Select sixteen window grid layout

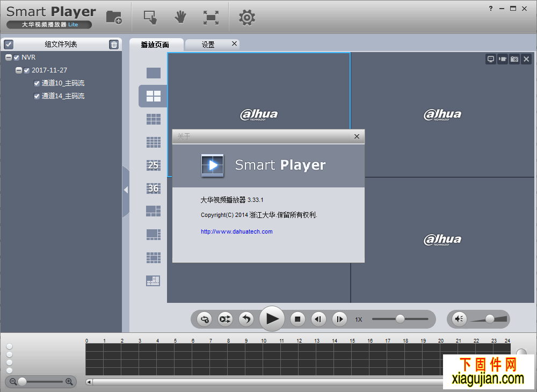[x=154, y=142]
